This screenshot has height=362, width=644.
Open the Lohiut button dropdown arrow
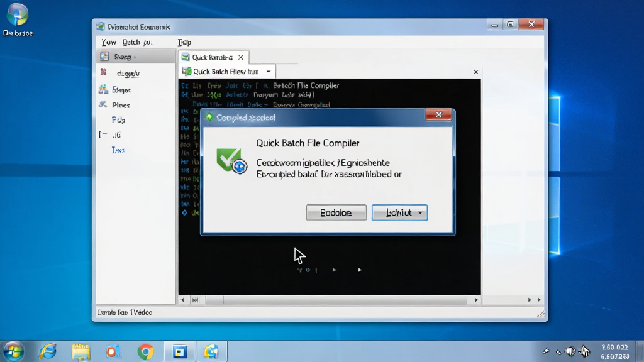(x=420, y=212)
